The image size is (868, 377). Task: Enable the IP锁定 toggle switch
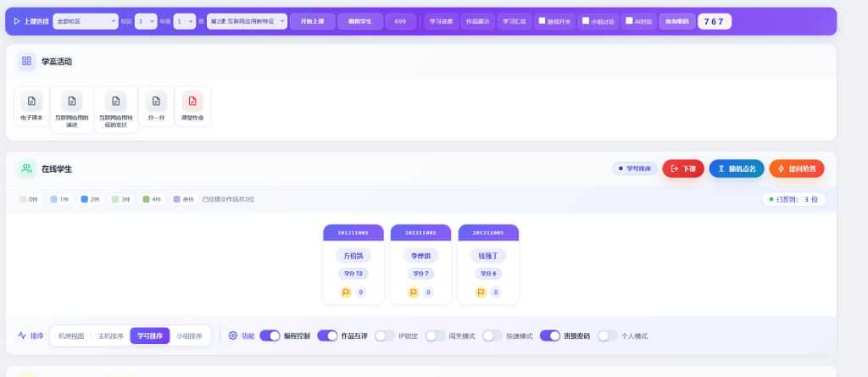385,335
